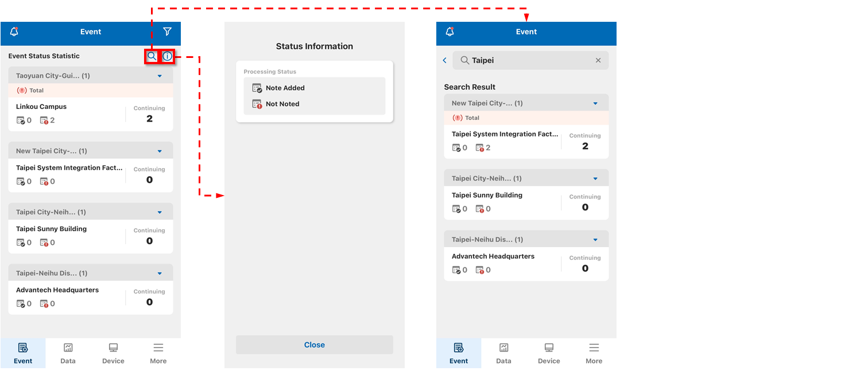Tap notification bell in right Event header
The image size is (868, 390).
(450, 32)
